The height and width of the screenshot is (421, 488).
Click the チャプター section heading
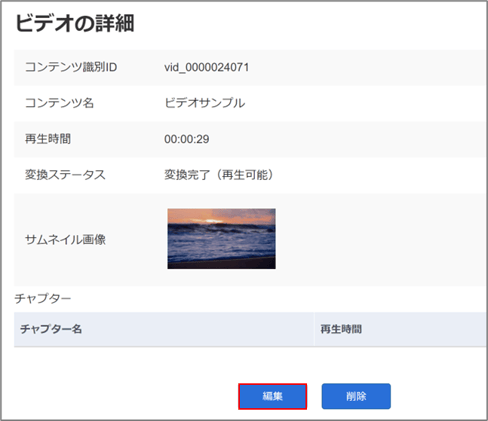pos(43,298)
